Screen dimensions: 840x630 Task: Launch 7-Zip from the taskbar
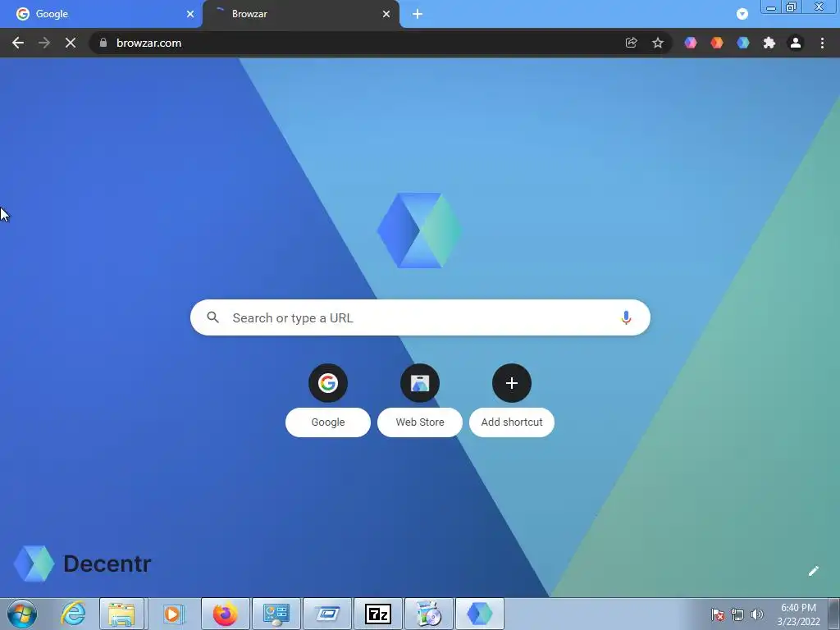pos(377,614)
